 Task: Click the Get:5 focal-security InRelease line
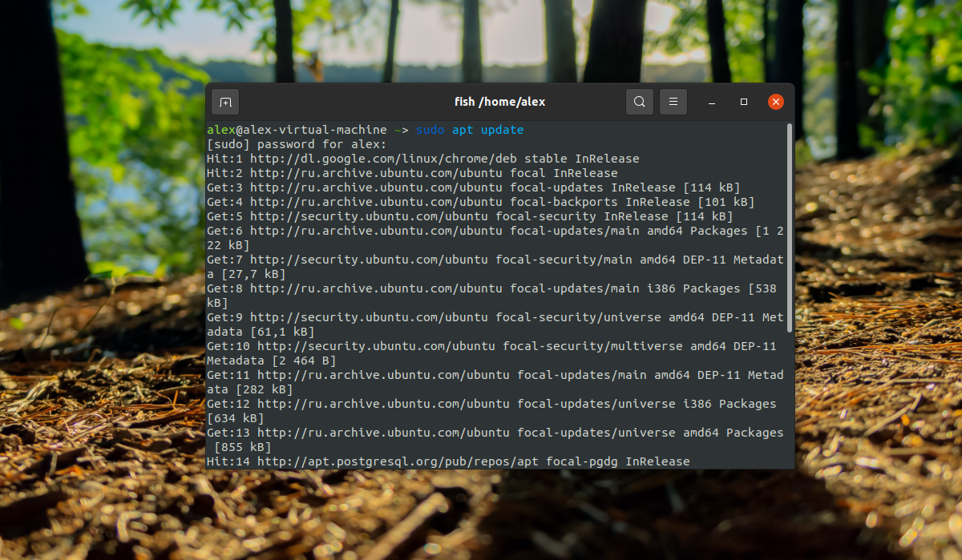[470, 216]
